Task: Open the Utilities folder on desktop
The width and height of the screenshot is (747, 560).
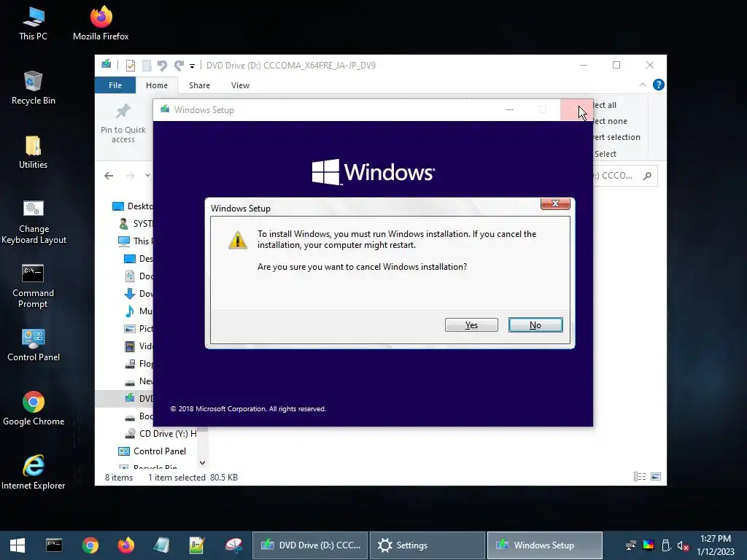Action: pyautogui.click(x=33, y=152)
